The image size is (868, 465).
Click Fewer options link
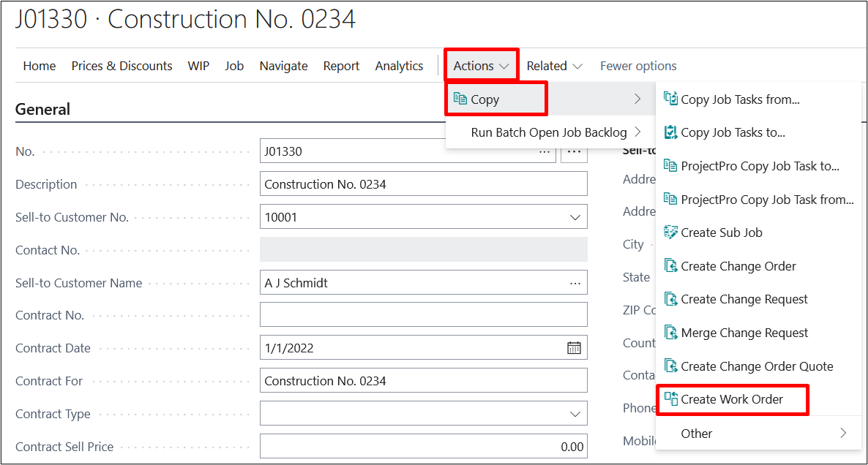click(637, 66)
